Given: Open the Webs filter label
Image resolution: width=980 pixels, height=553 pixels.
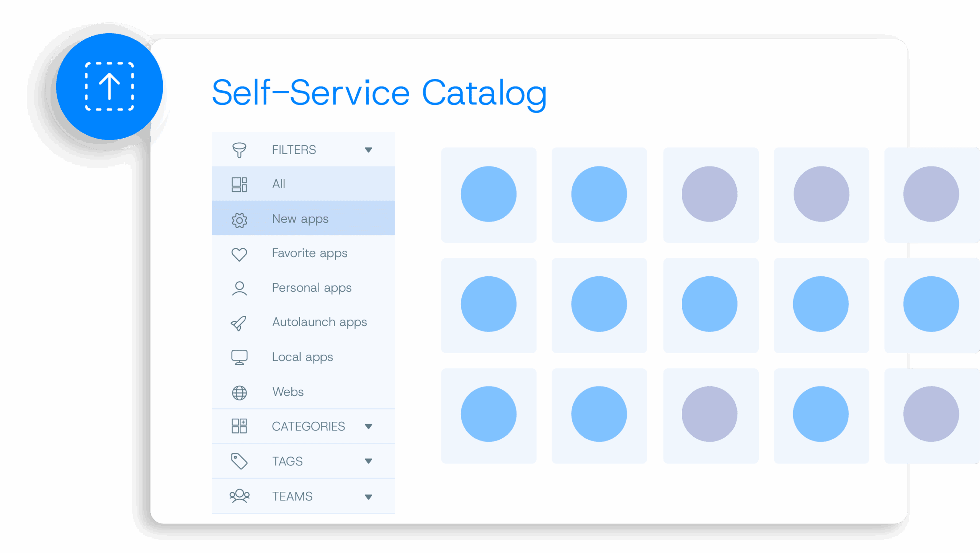Looking at the screenshot, I should (x=288, y=392).
